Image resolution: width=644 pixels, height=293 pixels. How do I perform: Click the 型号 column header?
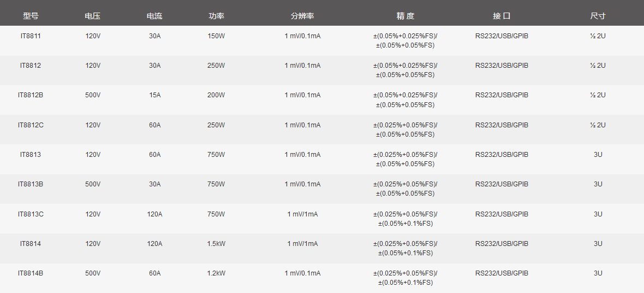[x=31, y=16]
